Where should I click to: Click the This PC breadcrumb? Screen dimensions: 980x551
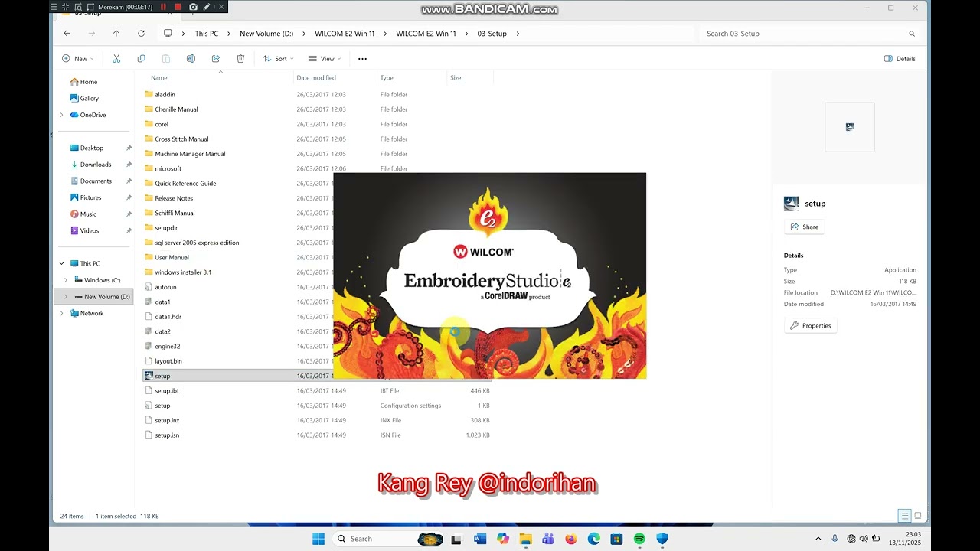coord(206,34)
